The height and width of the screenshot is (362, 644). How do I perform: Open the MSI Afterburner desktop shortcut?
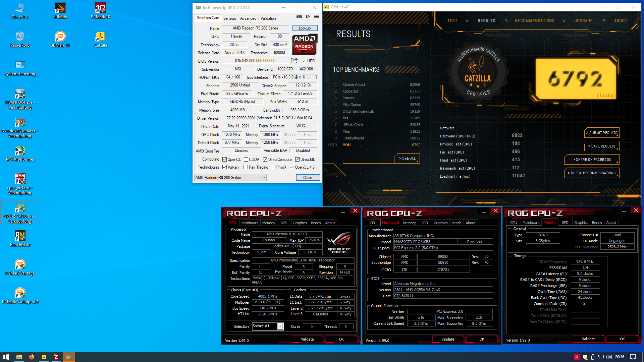click(20, 153)
